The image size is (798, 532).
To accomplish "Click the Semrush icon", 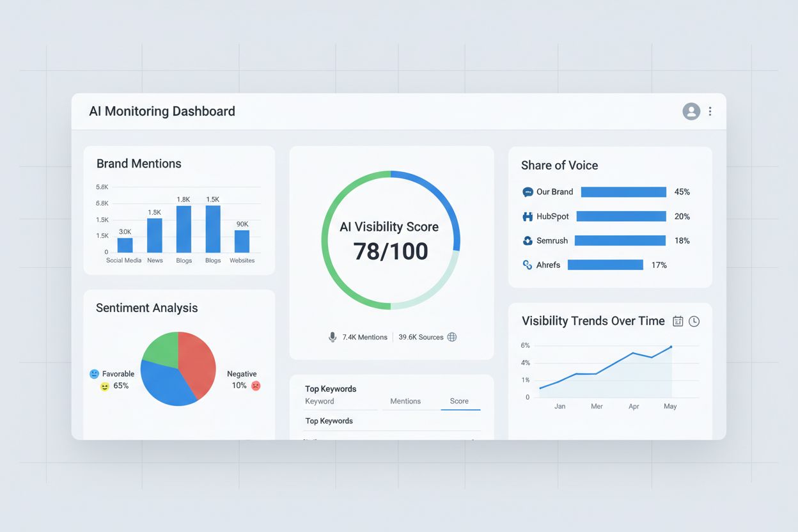I will pos(526,240).
